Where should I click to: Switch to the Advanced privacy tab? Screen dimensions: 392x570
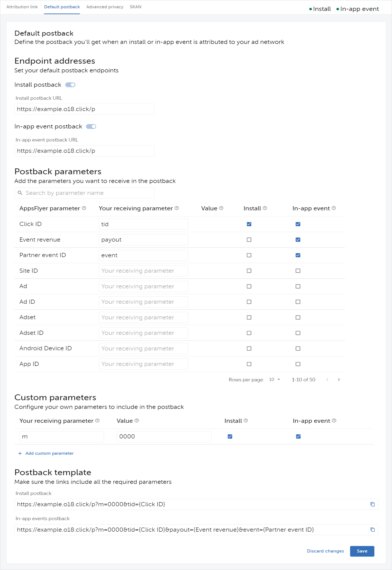pos(105,7)
